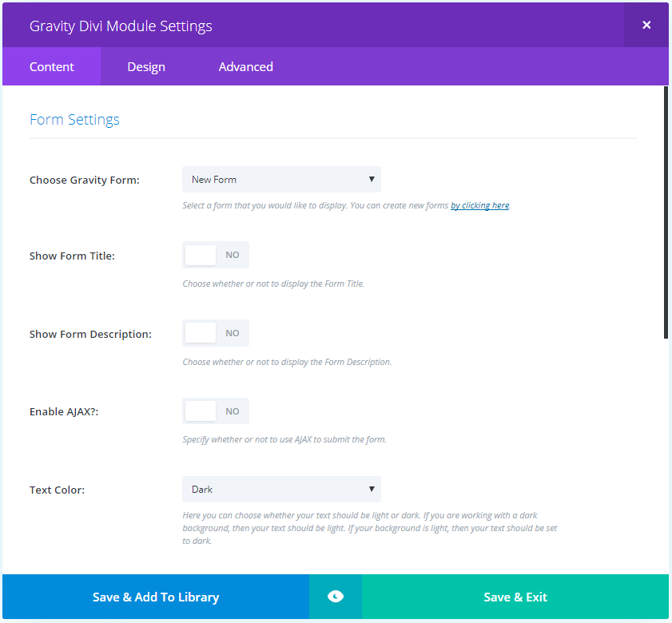Turn on the Enable AJAX switch
The image size is (672, 623).
tap(216, 411)
